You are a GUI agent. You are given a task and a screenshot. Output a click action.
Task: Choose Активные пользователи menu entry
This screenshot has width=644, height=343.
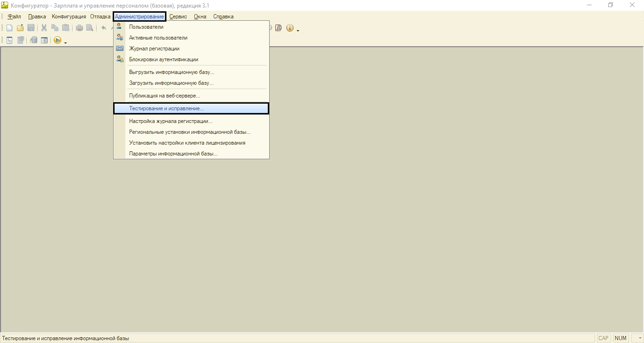tap(191, 38)
